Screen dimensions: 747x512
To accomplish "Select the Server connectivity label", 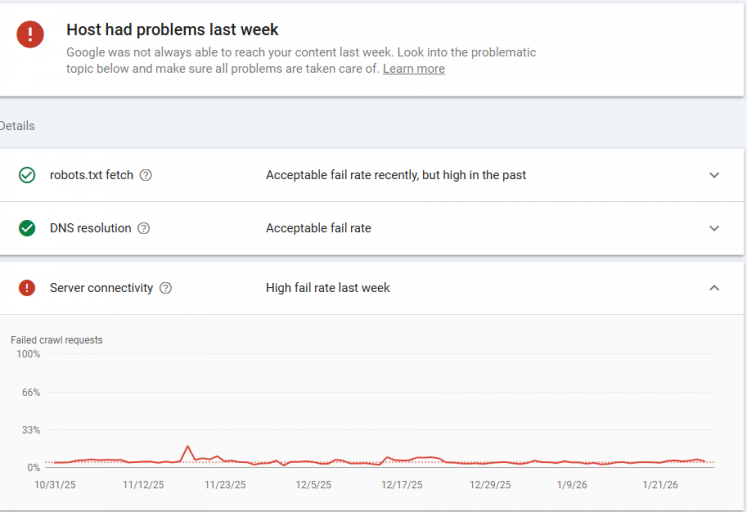I will [x=101, y=288].
